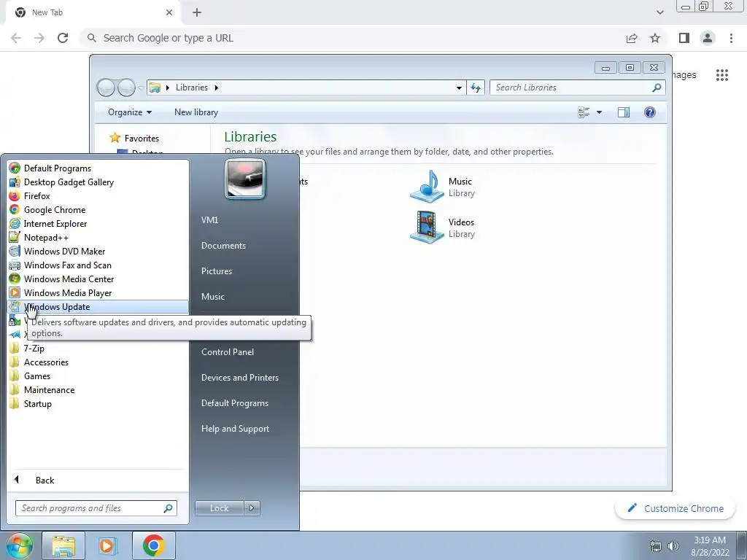
Task: Start Firefox from the Start menu
Action: click(x=36, y=195)
